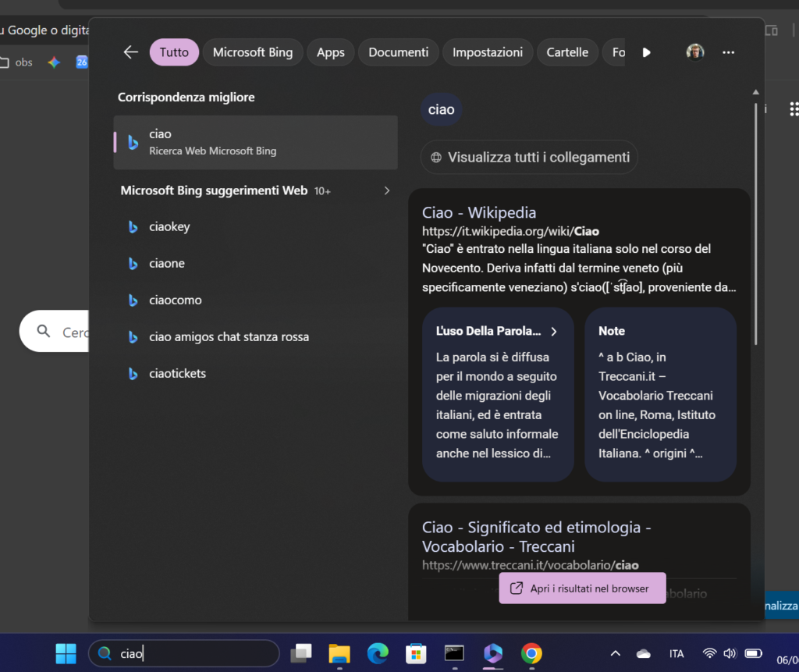The image size is (799, 672).
Task: Open best match ciao Bing search
Action: (255, 142)
